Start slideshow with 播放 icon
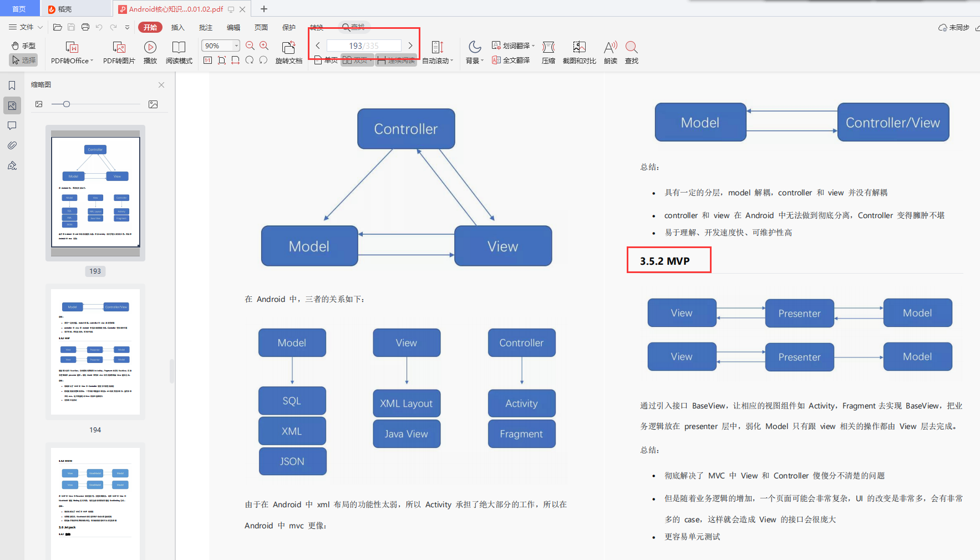This screenshot has height=560, width=980. (x=150, y=48)
